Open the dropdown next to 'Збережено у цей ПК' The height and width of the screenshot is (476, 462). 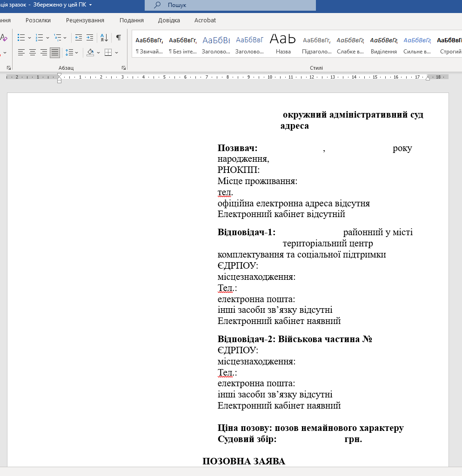tap(91, 5)
